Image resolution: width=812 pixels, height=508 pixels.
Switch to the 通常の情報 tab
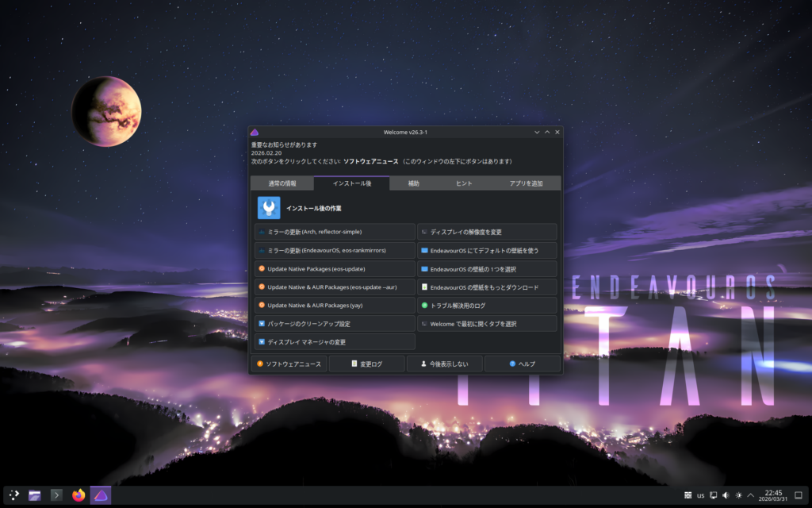coord(282,183)
